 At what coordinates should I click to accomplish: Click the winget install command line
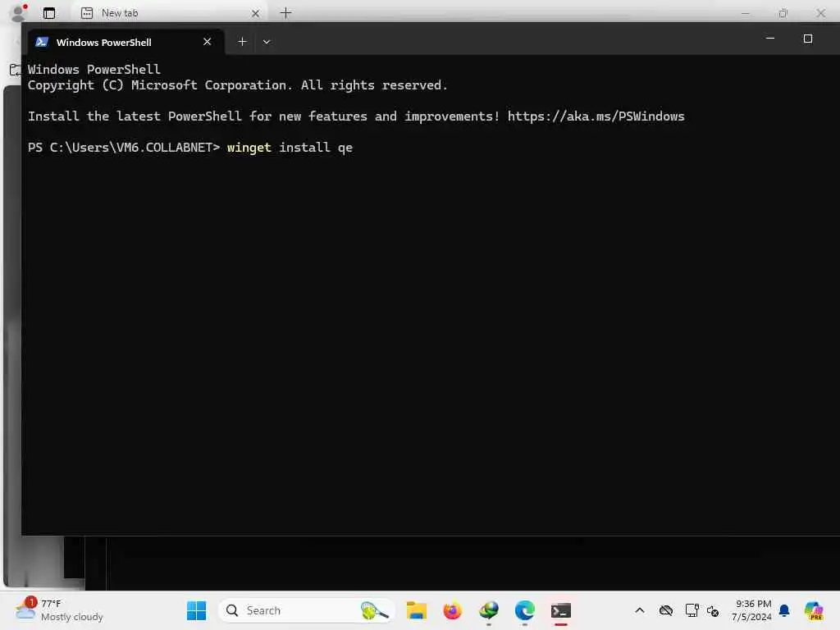tap(290, 148)
